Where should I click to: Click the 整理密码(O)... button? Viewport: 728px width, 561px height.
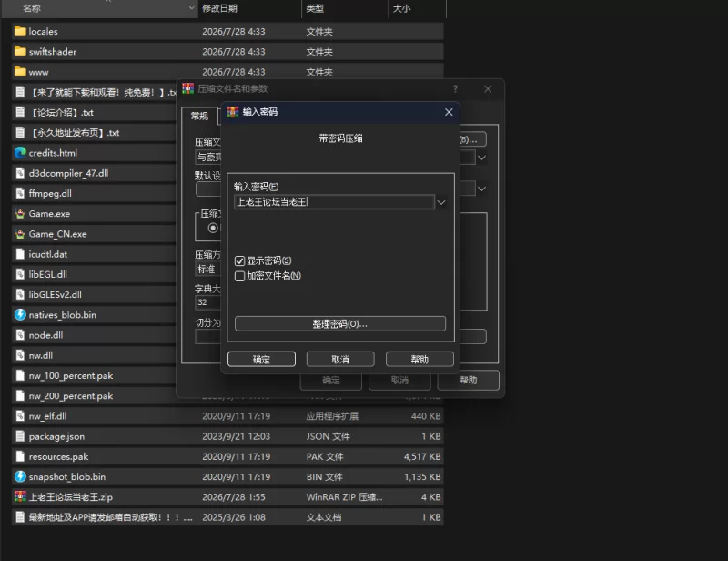[340, 324]
